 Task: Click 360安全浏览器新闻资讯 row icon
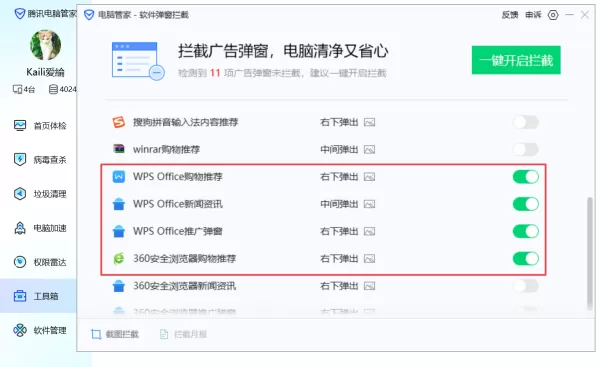pyautogui.click(x=119, y=286)
